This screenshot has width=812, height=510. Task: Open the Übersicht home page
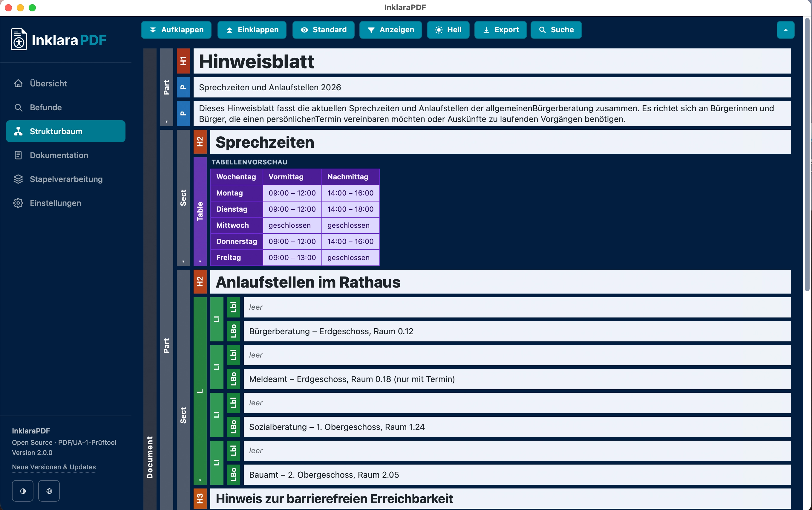[66, 83]
